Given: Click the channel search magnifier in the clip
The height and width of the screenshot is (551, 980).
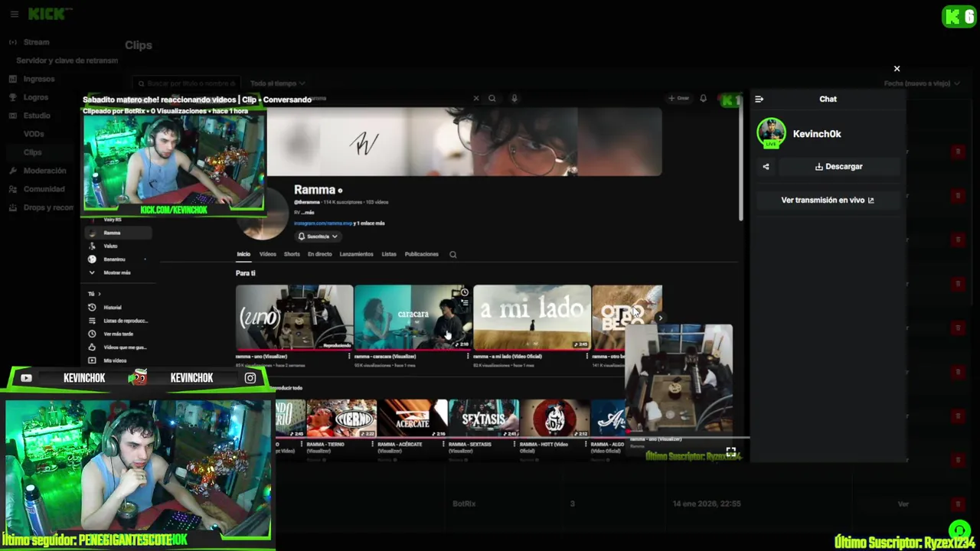Looking at the screenshot, I should [x=452, y=254].
